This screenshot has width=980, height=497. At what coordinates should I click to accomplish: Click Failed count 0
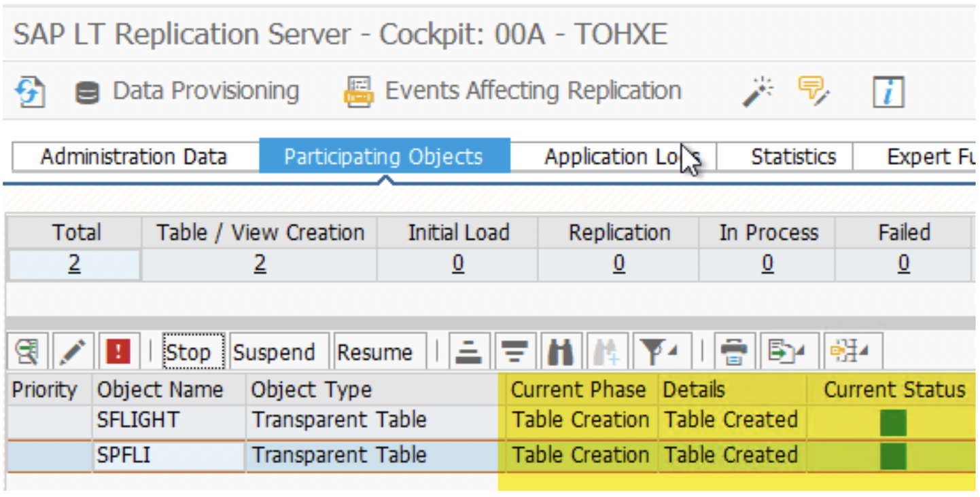[x=903, y=263]
